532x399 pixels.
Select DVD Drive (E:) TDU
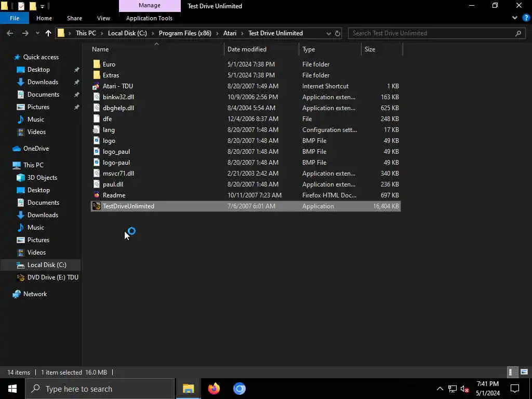pyautogui.click(x=52, y=277)
